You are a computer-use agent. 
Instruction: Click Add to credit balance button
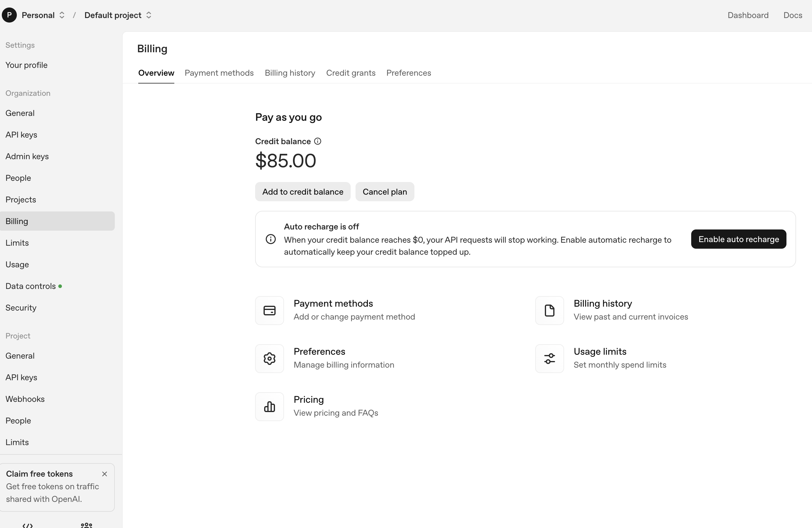tap(302, 192)
